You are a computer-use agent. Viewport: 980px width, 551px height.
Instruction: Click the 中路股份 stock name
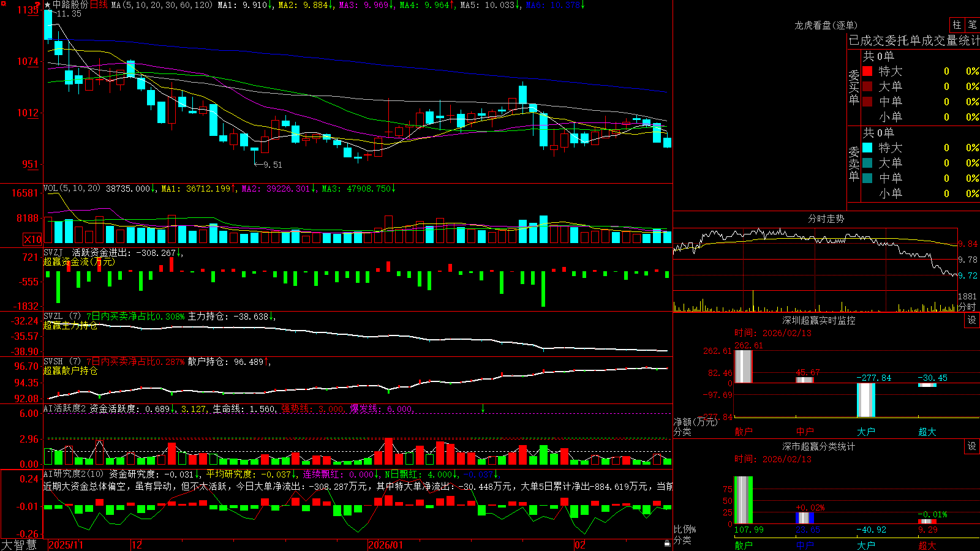coord(70,5)
